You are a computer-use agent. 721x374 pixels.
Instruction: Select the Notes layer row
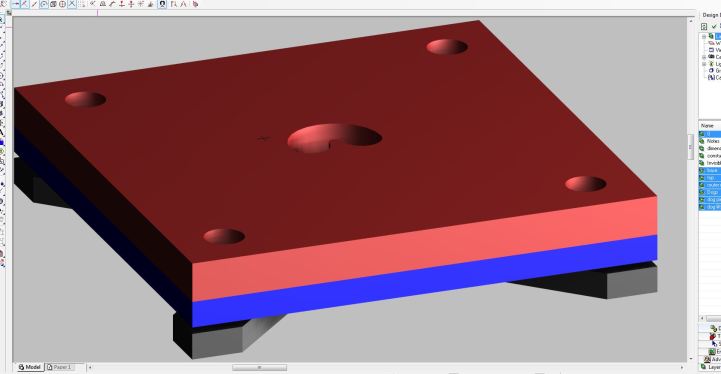click(710, 141)
